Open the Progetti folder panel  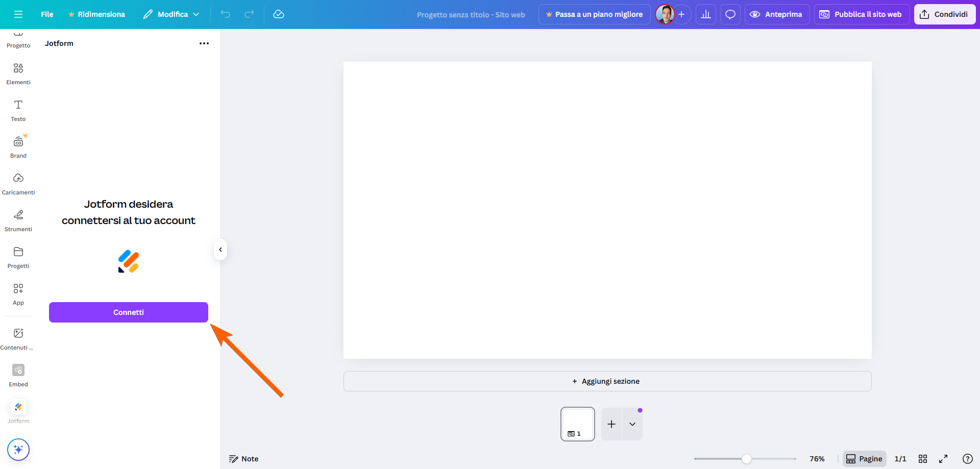(18, 257)
